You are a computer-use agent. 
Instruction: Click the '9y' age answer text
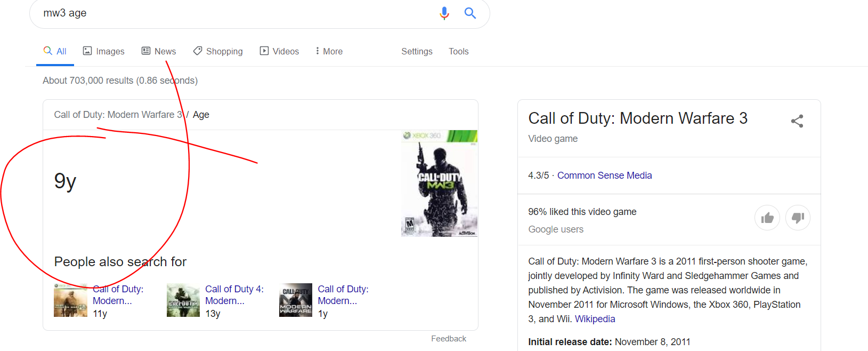point(65,181)
